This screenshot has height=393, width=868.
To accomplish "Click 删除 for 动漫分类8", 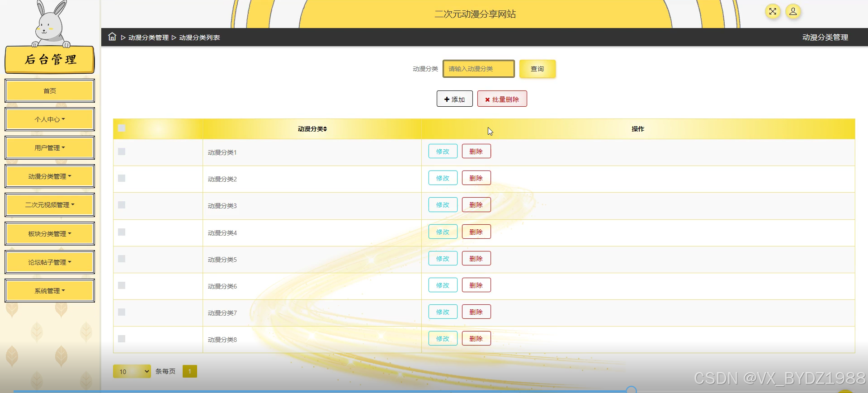I will click(x=476, y=339).
